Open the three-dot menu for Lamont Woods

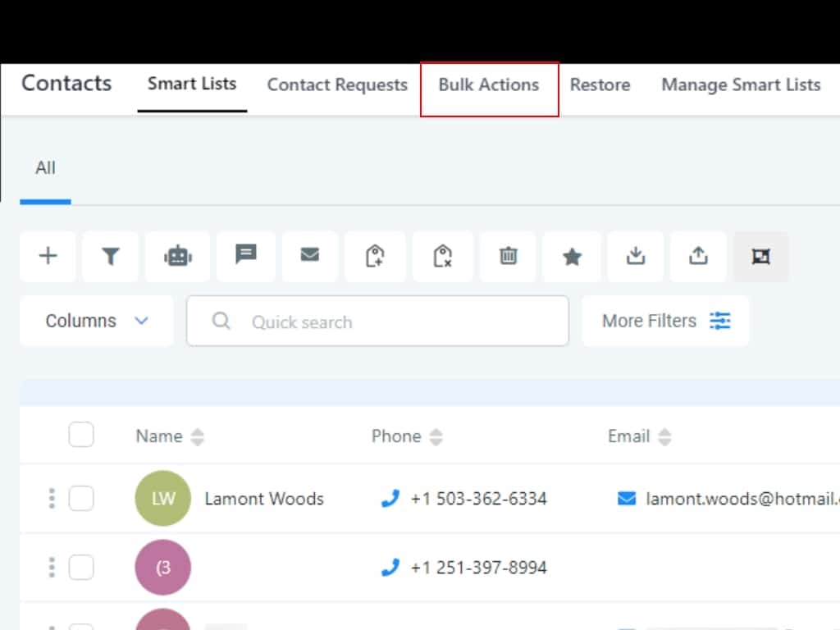click(x=52, y=498)
